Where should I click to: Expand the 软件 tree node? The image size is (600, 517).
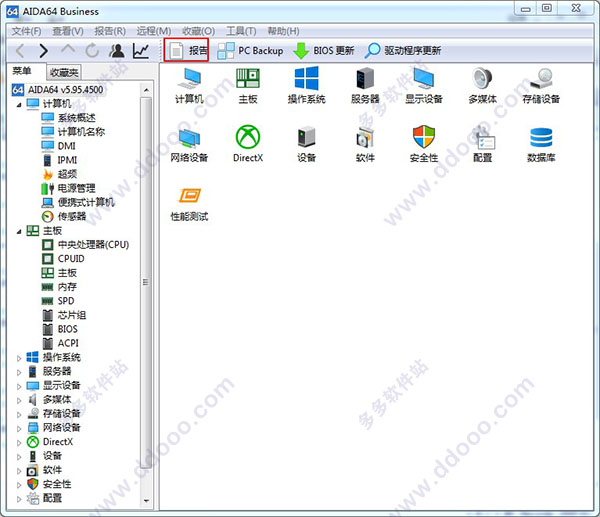[19, 471]
